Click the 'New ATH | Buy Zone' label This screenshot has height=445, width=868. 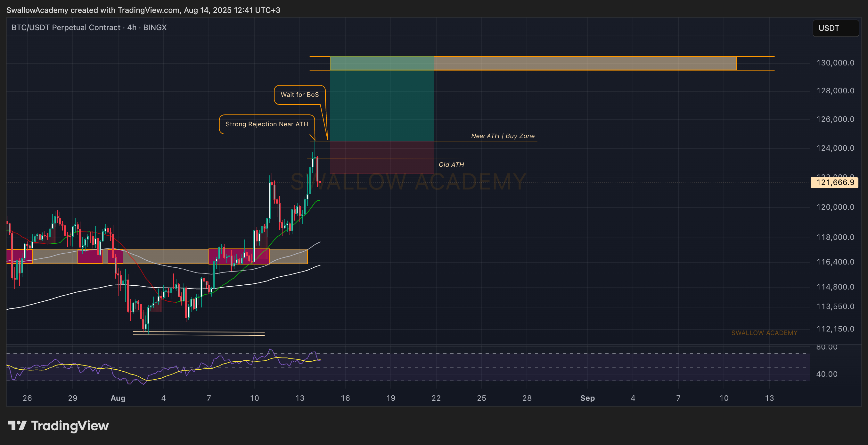[x=503, y=136]
